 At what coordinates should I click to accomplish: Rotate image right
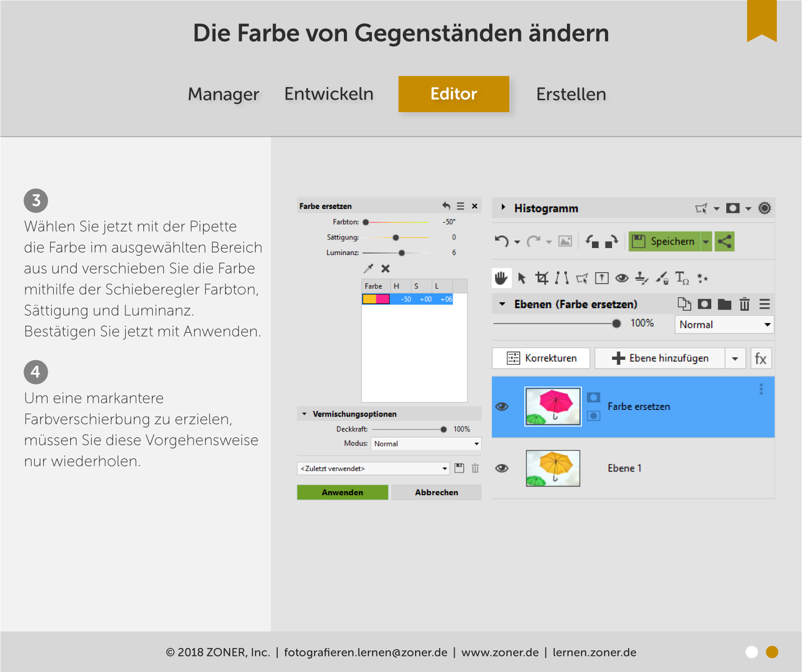point(612,242)
